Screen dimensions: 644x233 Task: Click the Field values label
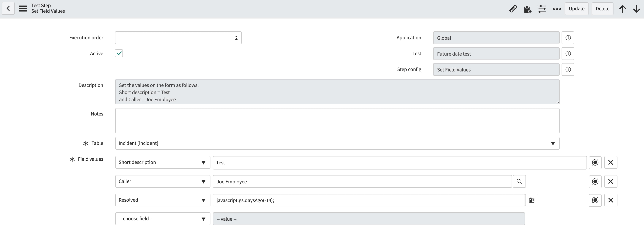(91, 159)
